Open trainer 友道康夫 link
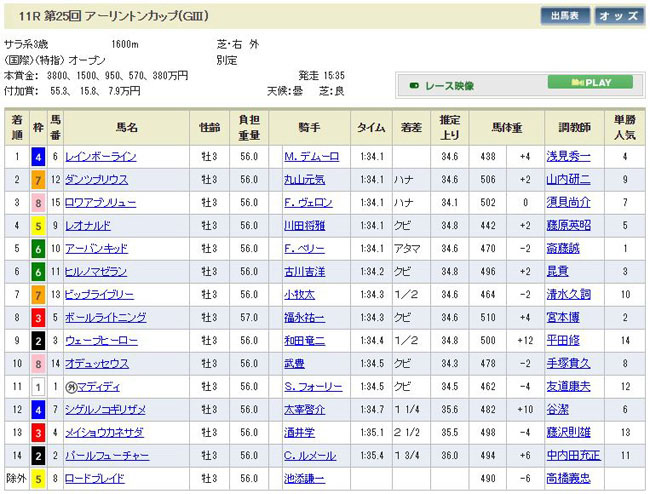 coord(567,385)
